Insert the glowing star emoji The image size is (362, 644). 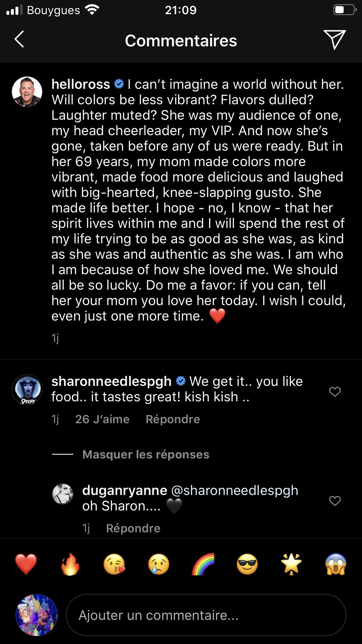click(292, 564)
